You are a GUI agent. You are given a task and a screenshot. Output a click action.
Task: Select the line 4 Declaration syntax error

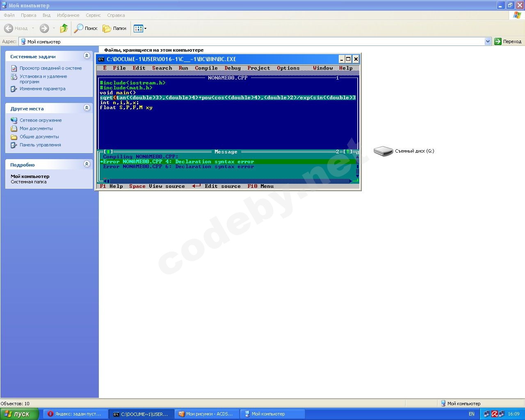coord(228,162)
